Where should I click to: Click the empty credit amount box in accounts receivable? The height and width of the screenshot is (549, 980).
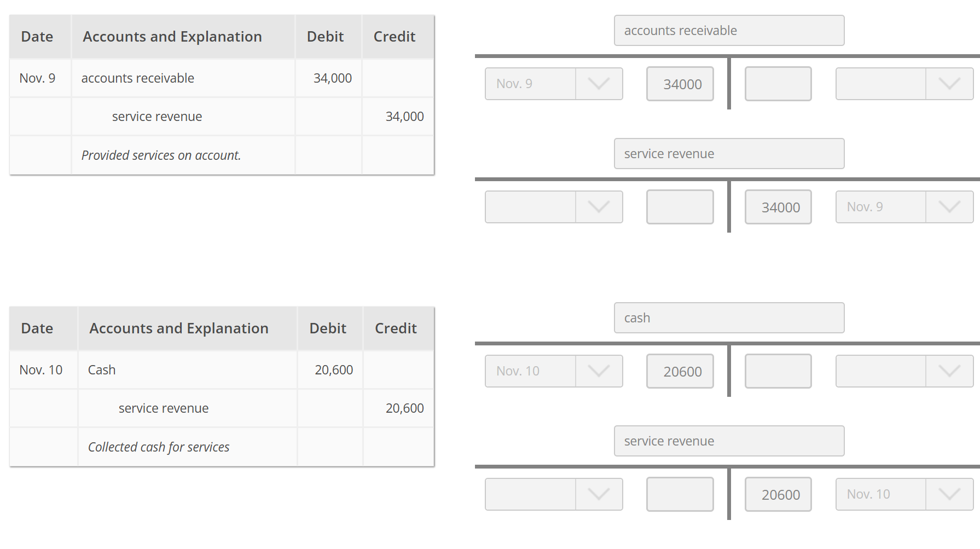pyautogui.click(x=778, y=84)
